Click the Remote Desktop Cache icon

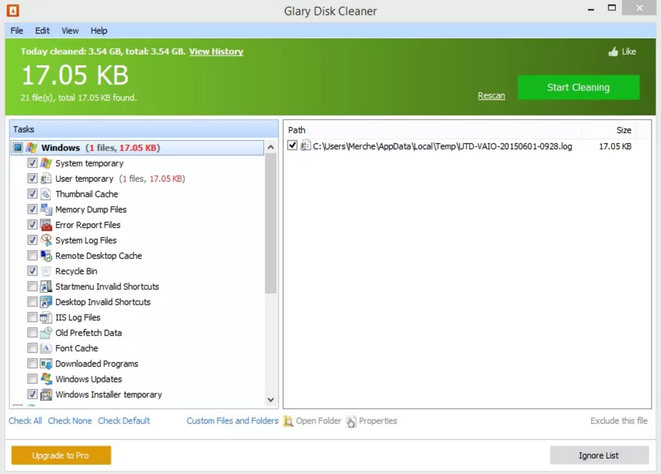point(46,256)
